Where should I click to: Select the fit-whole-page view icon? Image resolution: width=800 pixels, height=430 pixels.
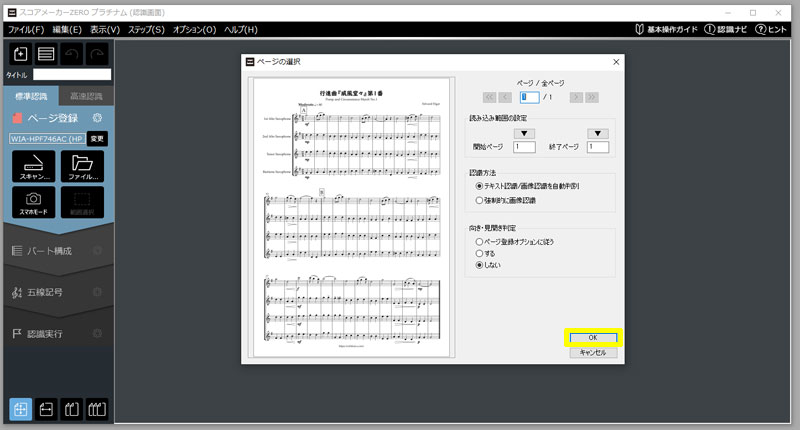click(x=20, y=409)
